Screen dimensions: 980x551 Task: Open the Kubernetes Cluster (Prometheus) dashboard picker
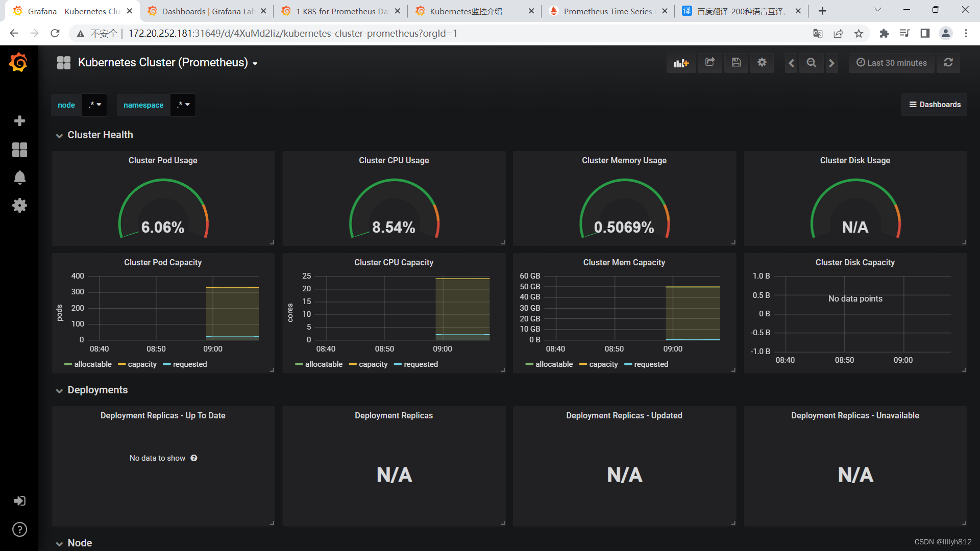pyautogui.click(x=167, y=63)
